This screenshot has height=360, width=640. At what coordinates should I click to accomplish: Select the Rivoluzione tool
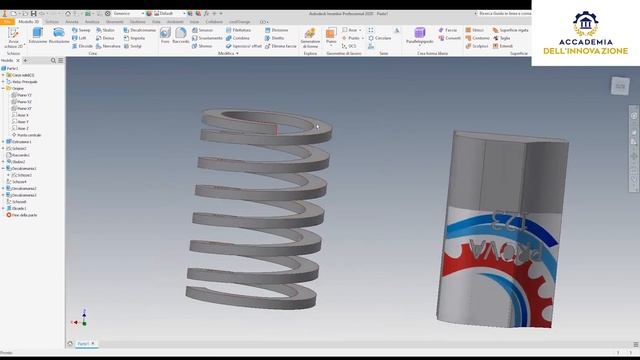(x=59, y=36)
